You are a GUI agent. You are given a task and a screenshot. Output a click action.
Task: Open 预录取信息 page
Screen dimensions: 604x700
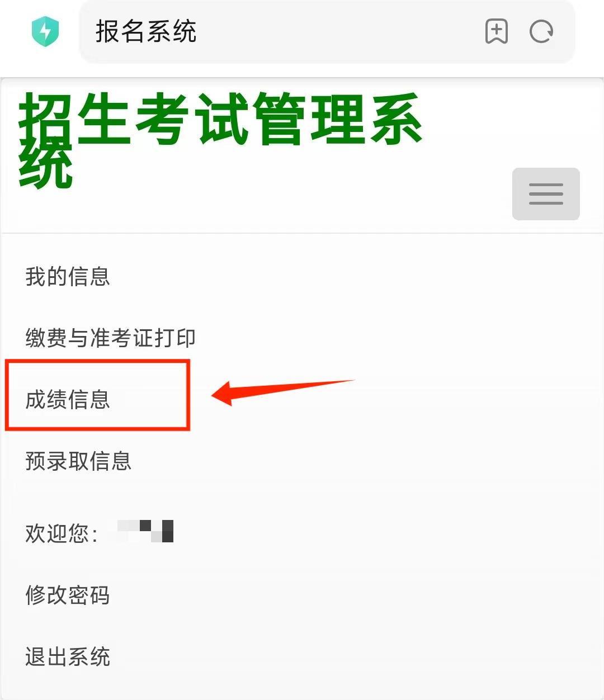pyautogui.click(x=78, y=461)
